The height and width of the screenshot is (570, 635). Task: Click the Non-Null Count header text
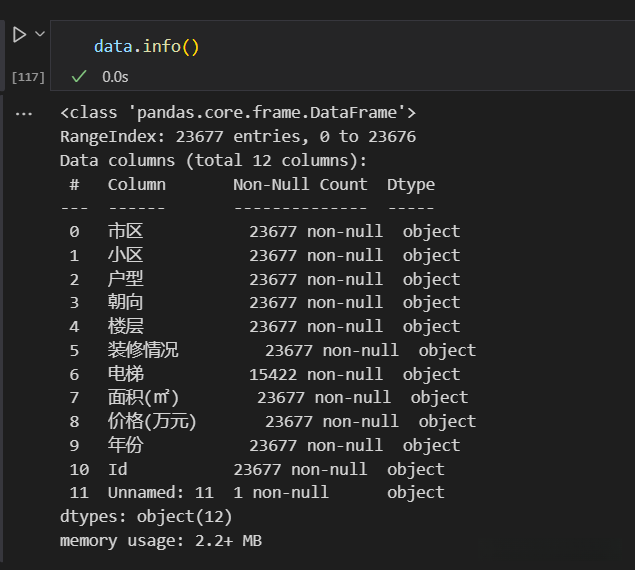[300, 184]
